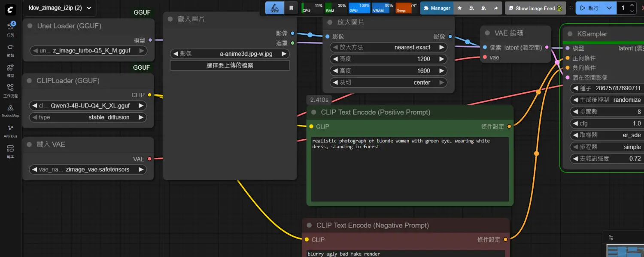Image resolution: width=644 pixels, height=257 pixels.
Task: Open the queue panel in sidebar
Action: [10, 28]
